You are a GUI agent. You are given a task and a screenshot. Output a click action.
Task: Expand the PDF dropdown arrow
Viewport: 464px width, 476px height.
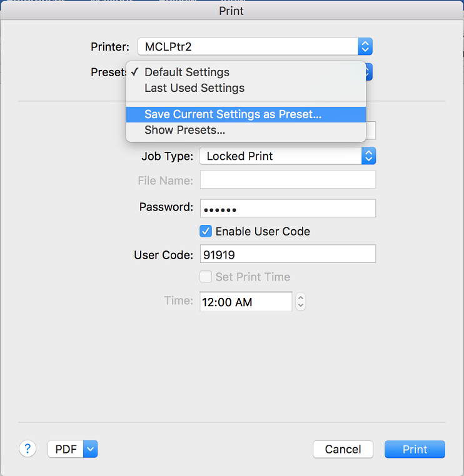tap(90, 449)
